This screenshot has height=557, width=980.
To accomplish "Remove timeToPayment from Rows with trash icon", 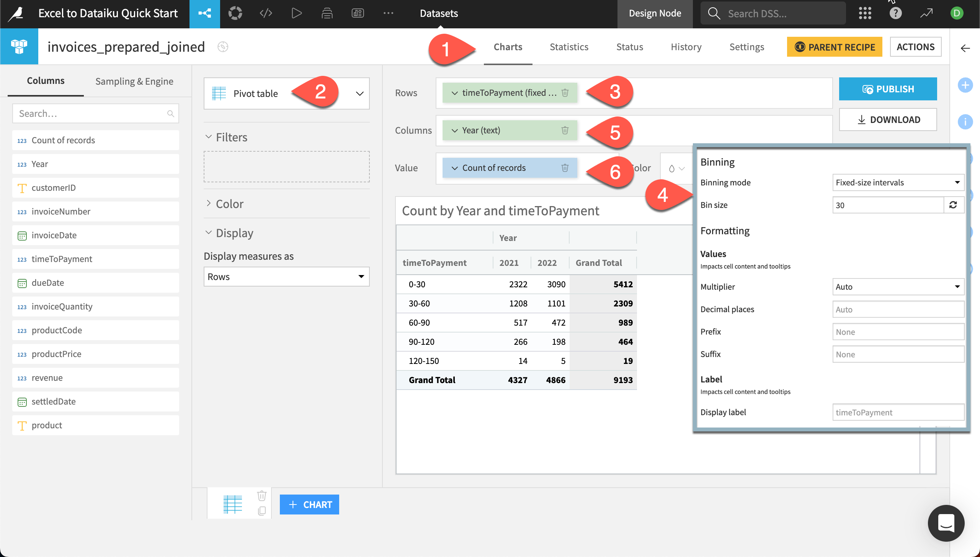I will [x=565, y=93].
